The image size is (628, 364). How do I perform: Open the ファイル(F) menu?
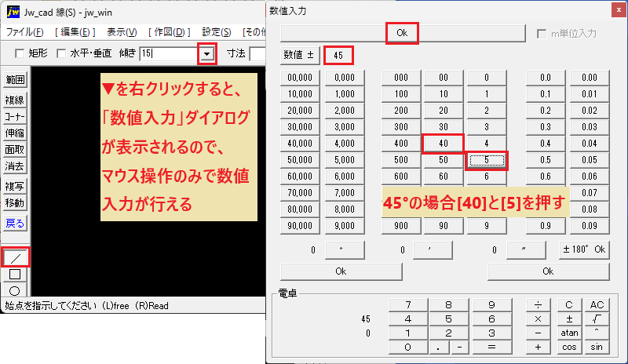pyautogui.click(x=25, y=32)
